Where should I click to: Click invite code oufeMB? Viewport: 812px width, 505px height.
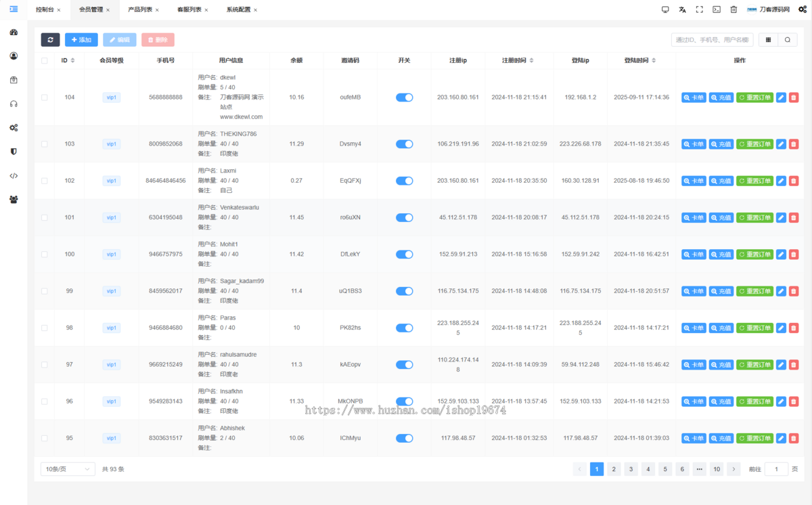tap(351, 97)
